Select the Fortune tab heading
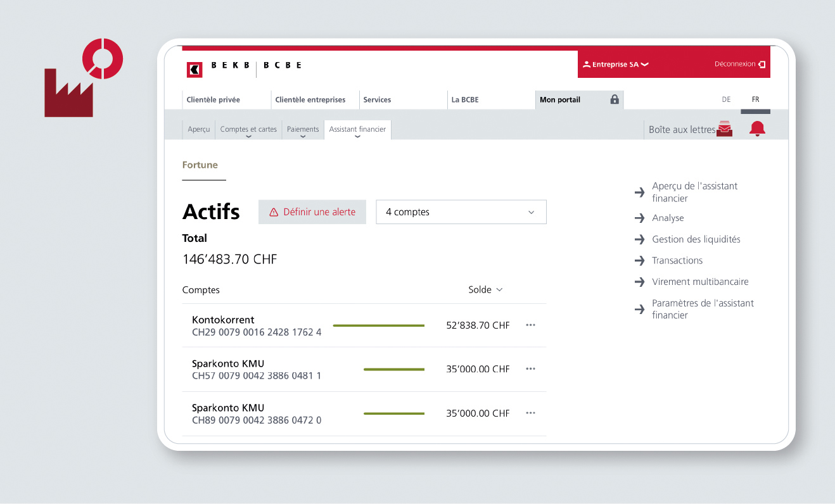 pyautogui.click(x=200, y=165)
